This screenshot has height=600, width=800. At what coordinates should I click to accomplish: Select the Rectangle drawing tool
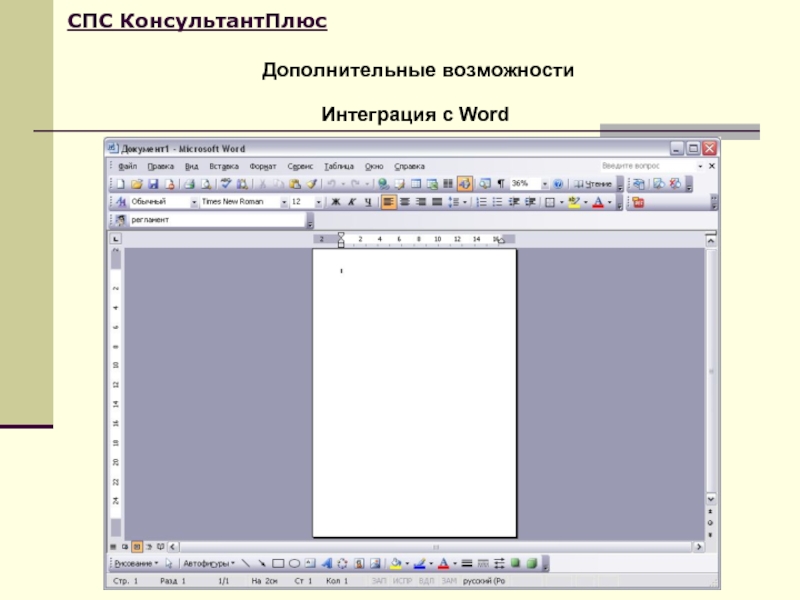279,563
